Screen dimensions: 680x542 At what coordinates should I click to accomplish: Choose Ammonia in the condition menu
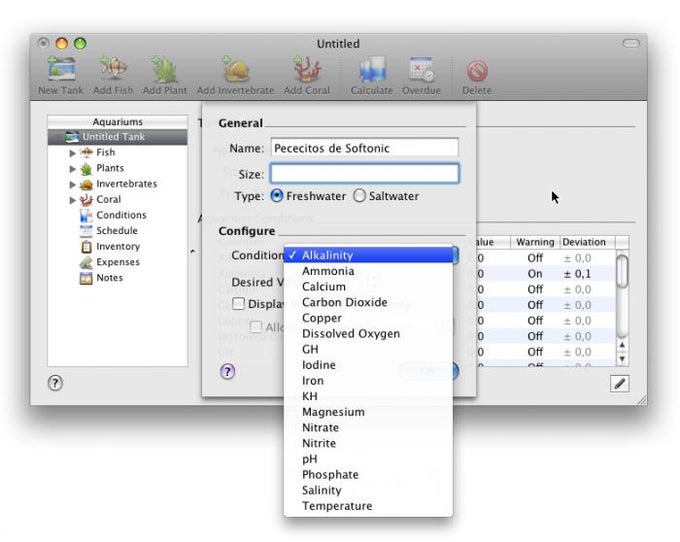coord(368,271)
